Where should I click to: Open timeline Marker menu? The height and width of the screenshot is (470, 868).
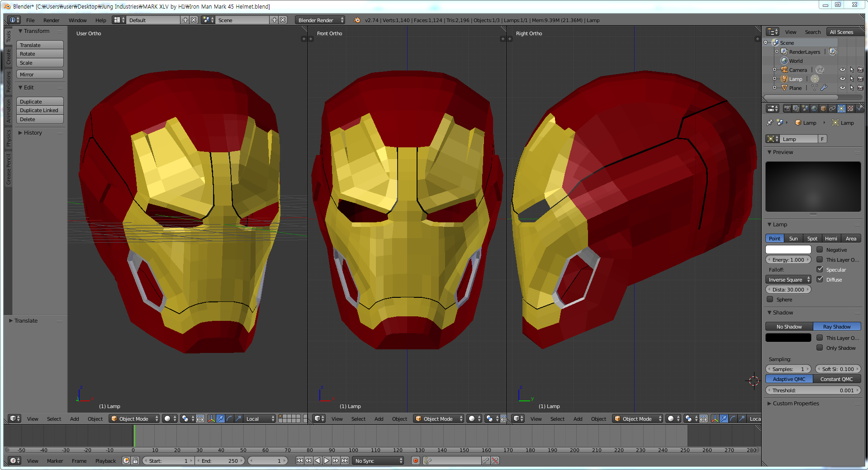[x=55, y=461]
